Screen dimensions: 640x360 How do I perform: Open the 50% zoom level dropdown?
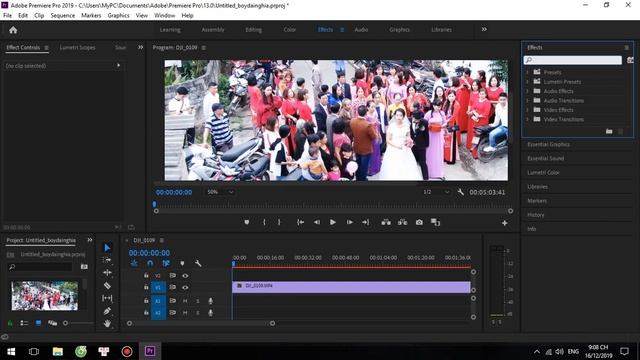[x=220, y=192]
